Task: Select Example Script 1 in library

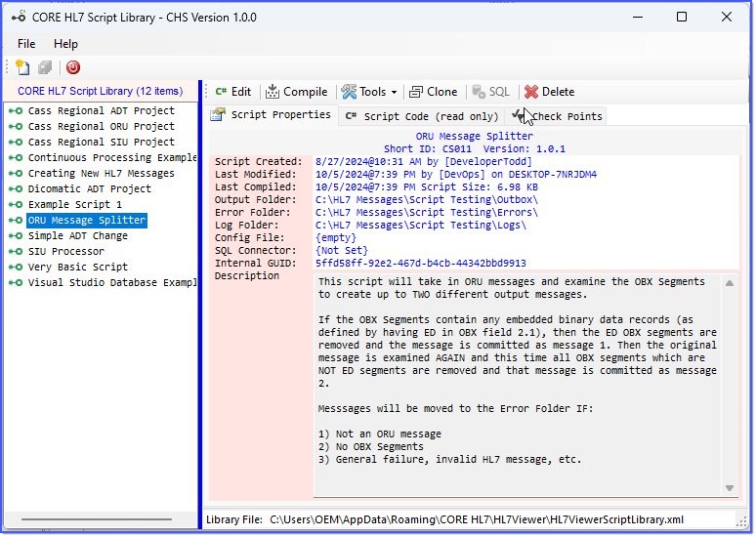Action: [75, 204]
